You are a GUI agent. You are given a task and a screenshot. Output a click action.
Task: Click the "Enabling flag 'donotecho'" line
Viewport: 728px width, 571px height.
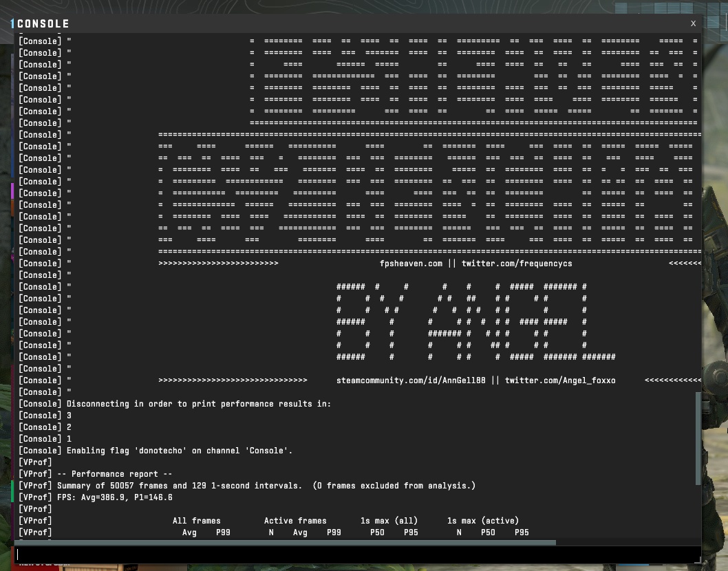click(179, 451)
